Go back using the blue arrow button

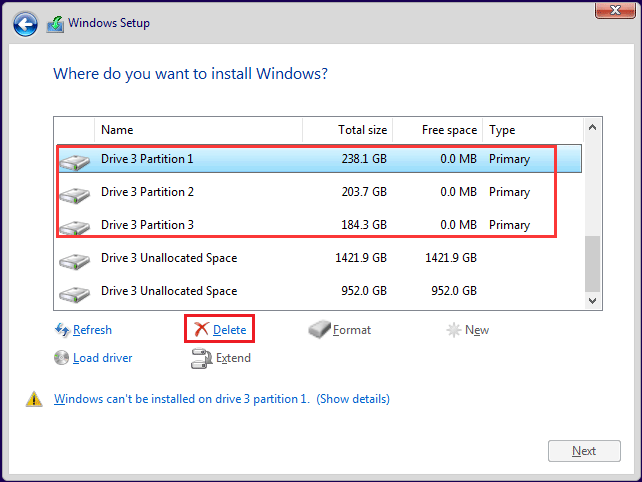tap(25, 24)
